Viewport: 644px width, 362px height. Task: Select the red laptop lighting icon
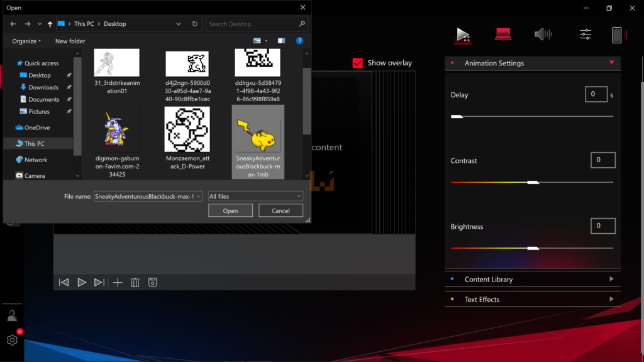pos(502,34)
